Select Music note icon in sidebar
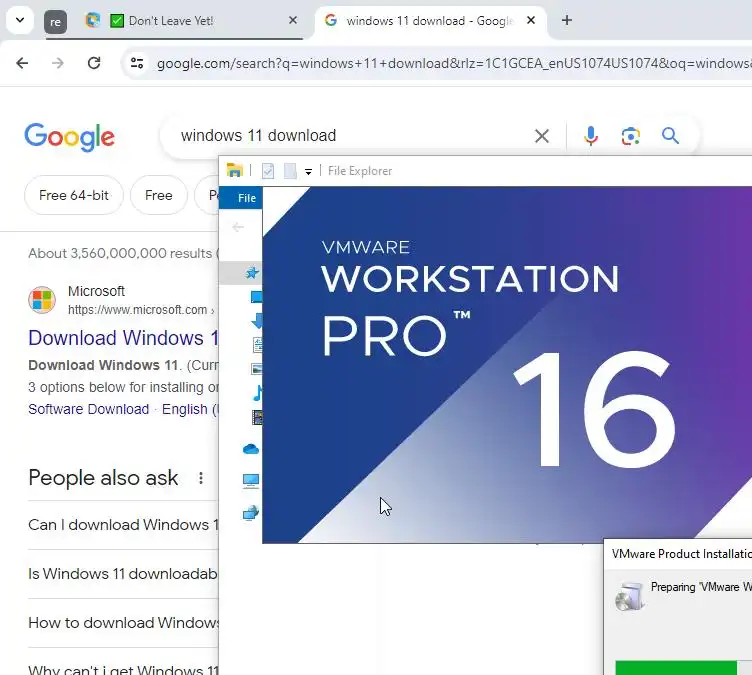The image size is (752, 675). click(258, 393)
